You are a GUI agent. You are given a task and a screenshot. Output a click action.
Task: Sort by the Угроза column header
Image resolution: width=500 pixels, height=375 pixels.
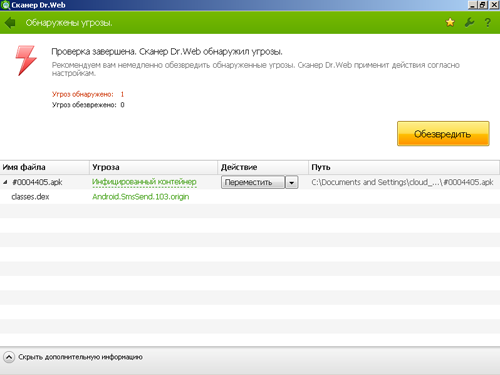click(153, 167)
